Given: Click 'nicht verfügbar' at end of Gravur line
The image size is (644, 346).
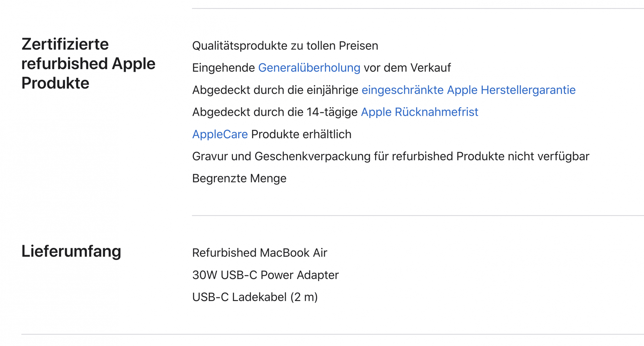Looking at the screenshot, I should (x=548, y=156).
